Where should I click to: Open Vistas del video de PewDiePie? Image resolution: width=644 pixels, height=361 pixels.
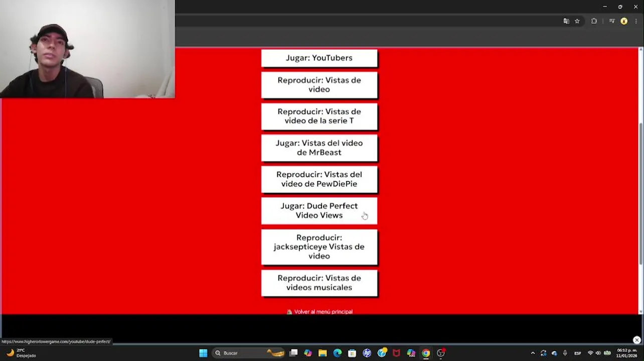point(319,179)
